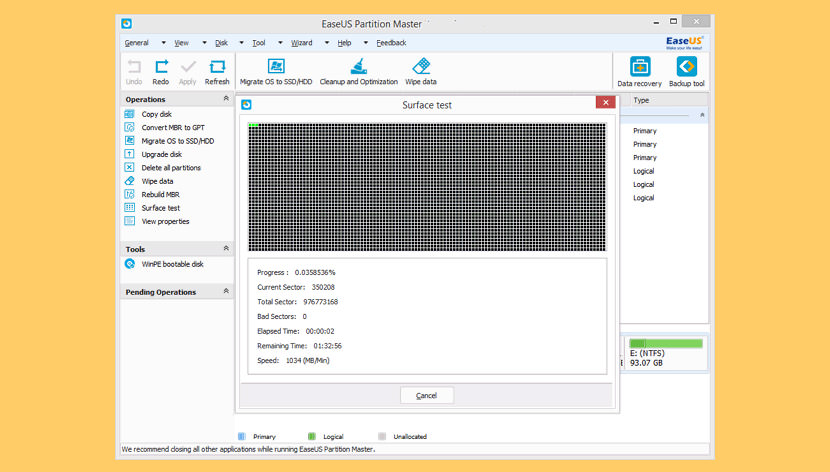
Task: Open the Wizard menu
Action: click(x=302, y=43)
